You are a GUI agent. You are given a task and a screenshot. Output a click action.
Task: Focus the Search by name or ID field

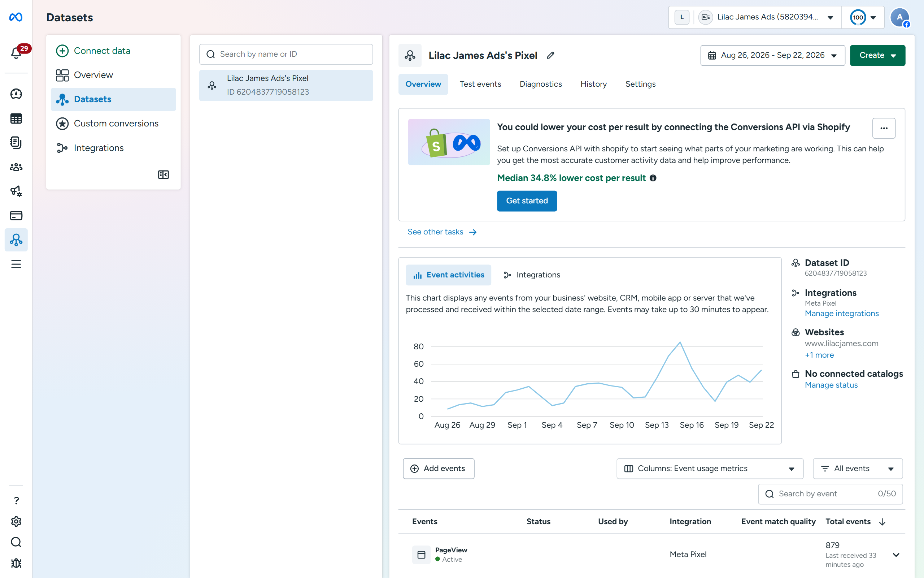coord(286,54)
